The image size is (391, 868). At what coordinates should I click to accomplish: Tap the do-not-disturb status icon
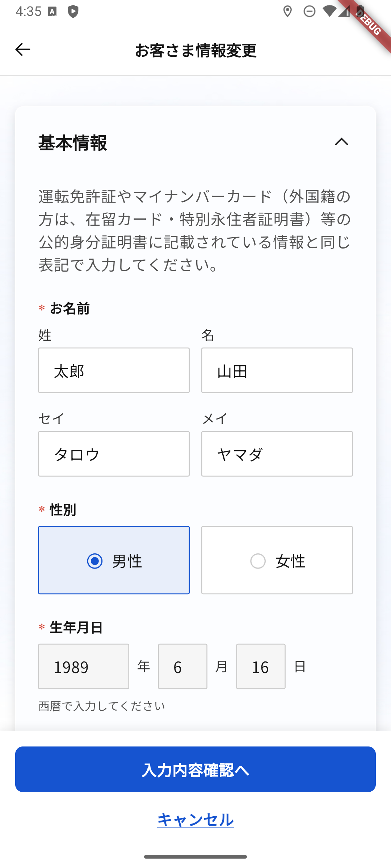309,12
